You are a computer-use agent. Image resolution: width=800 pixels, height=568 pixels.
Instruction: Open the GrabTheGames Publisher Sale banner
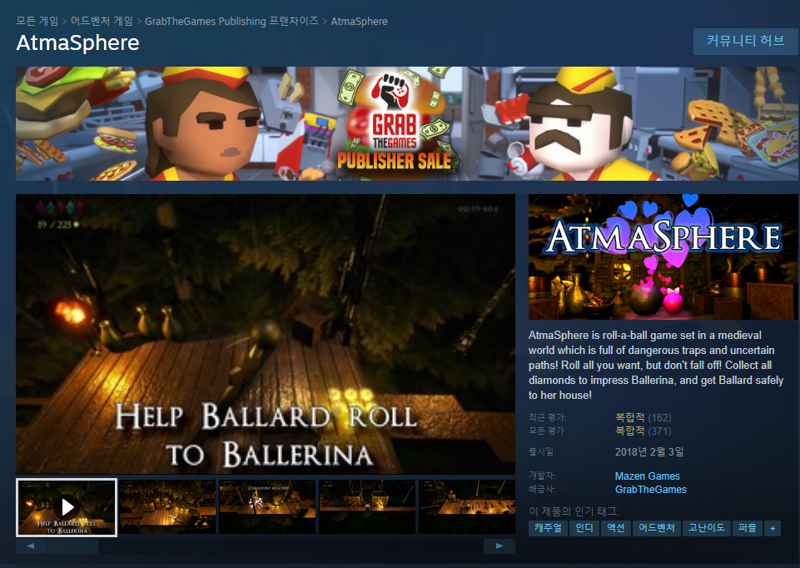coord(407,124)
